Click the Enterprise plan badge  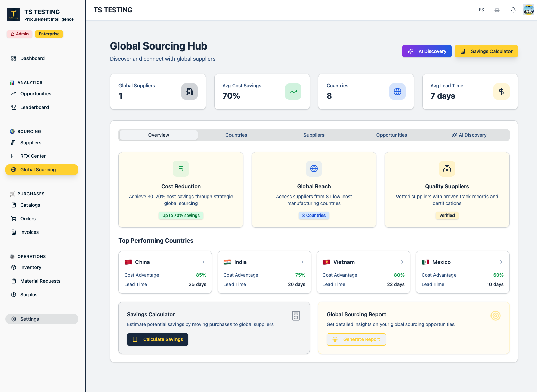point(49,34)
